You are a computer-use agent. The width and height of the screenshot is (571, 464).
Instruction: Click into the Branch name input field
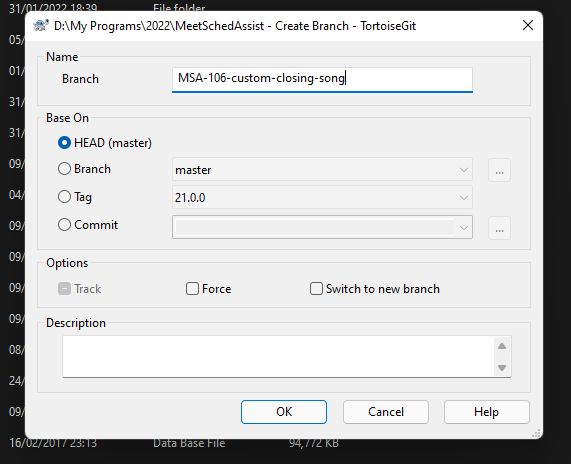[322, 80]
